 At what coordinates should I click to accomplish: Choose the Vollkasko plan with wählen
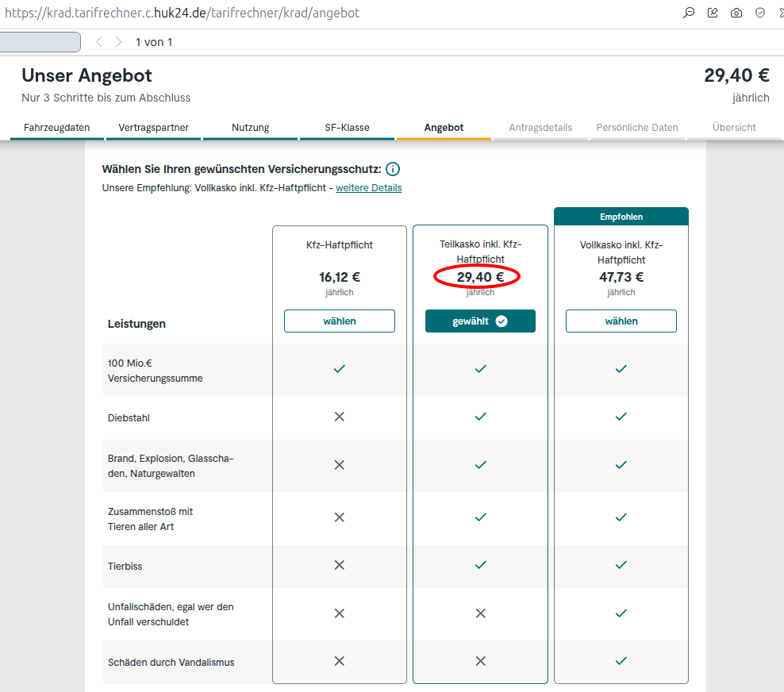(x=621, y=321)
